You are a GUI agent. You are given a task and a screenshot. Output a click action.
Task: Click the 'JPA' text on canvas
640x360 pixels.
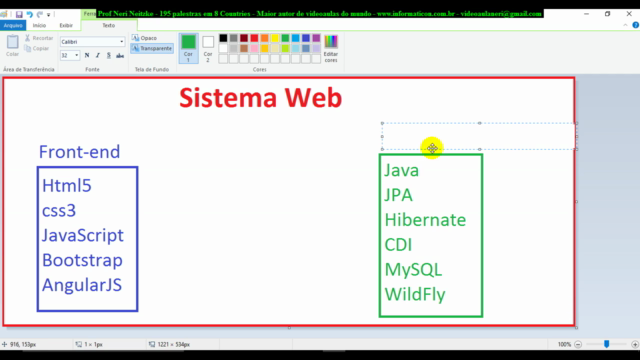398,195
